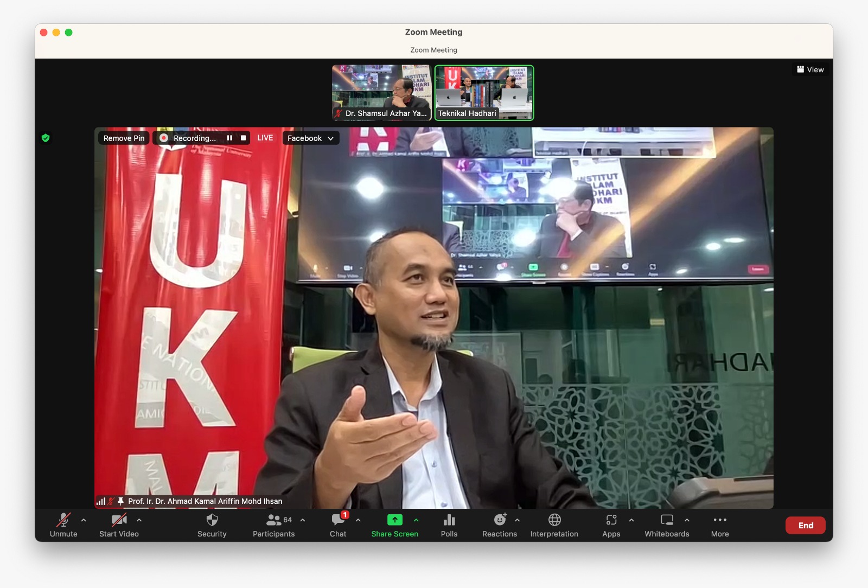This screenshot has width=868, height=588.
Task: Expand the Share Screen options arrow
Action: (x=416, y=520)
